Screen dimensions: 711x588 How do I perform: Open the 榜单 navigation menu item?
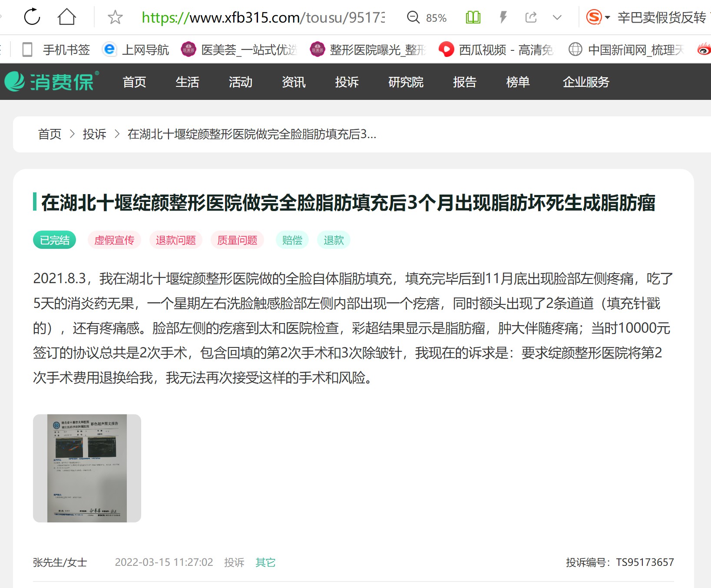coord(518,82)
